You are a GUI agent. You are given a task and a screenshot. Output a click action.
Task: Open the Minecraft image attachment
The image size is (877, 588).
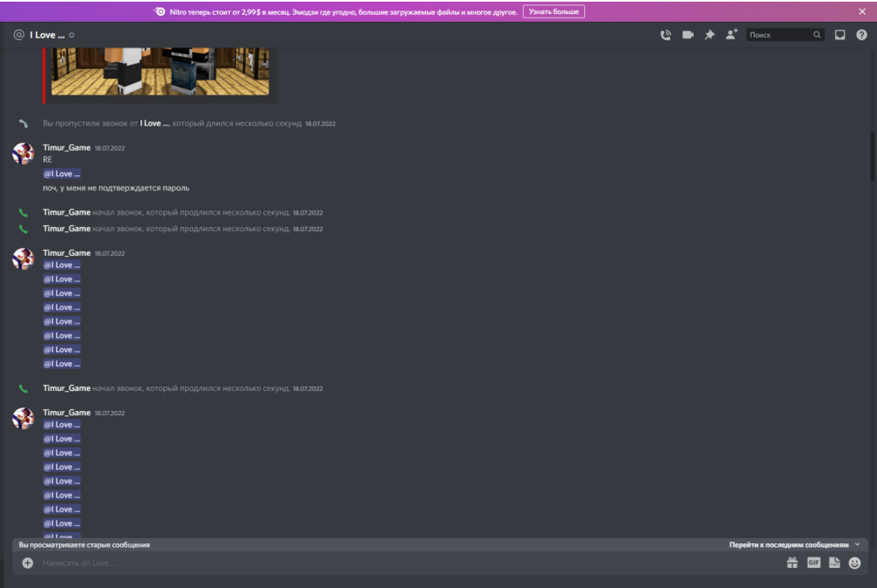pos(160,71)
